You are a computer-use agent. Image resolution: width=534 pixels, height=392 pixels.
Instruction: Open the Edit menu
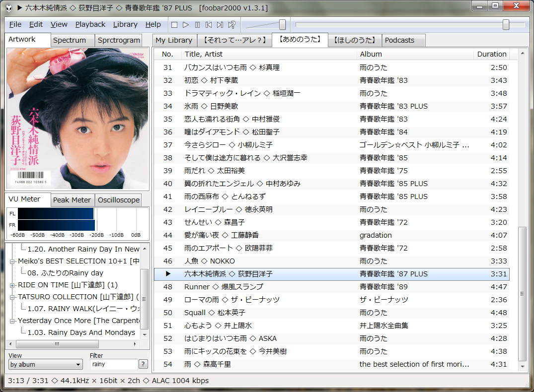pos(36,24)
